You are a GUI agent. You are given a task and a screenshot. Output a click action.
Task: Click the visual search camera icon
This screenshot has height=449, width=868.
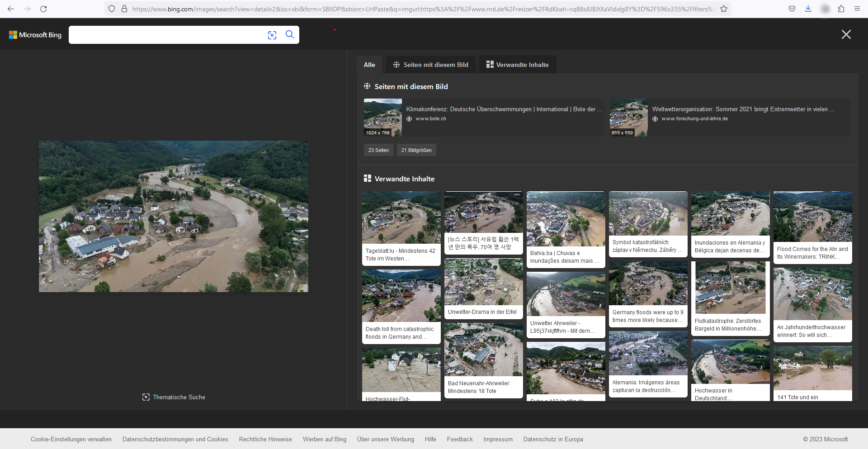click(272, 35)
